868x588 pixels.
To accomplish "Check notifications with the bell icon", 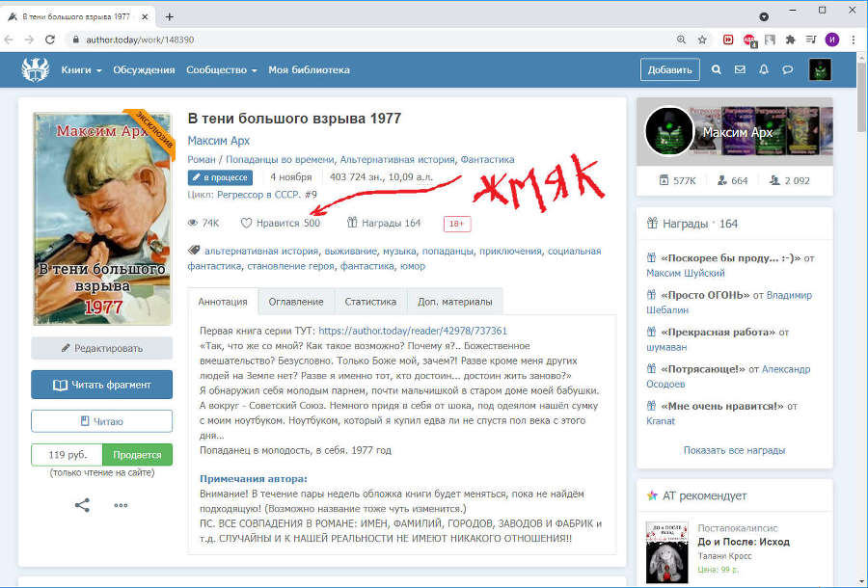I will [x=762, y=69].
